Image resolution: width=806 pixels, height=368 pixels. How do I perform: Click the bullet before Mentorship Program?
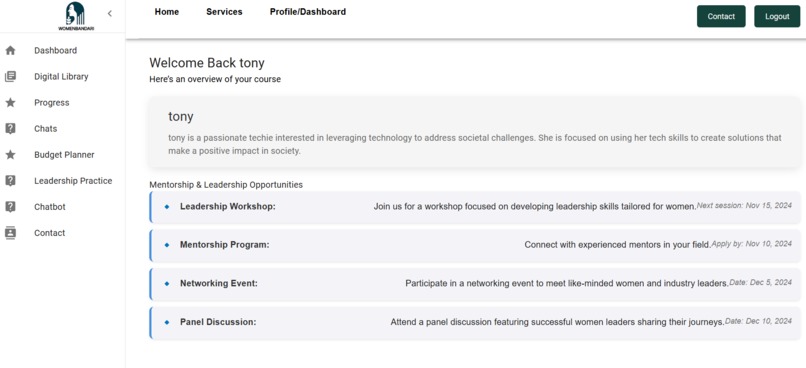[x=167, y=245]
